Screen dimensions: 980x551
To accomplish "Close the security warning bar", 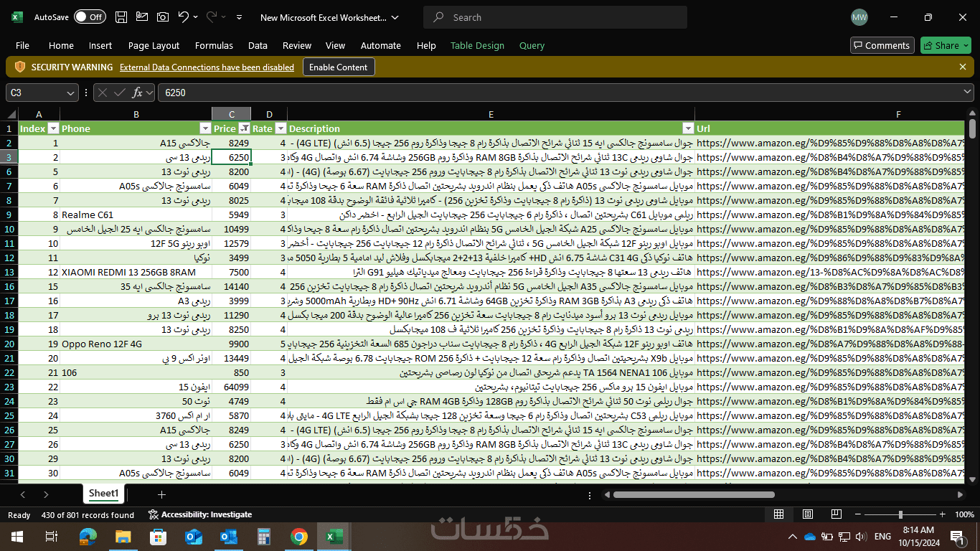I will click(963, 67).
